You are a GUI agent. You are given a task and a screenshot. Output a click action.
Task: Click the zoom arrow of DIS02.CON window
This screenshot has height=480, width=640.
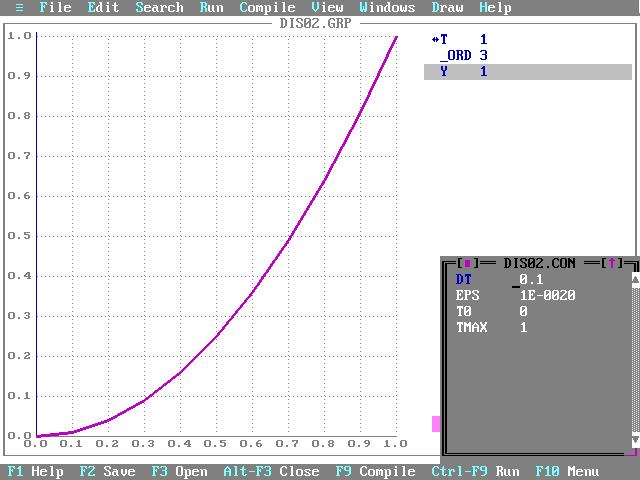tap(612, 263)
